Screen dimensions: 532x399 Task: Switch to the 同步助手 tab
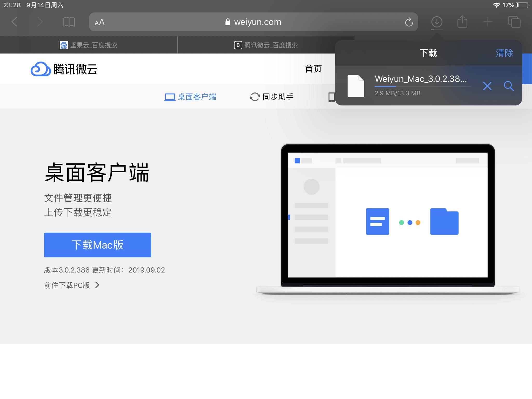pos(272,97)
